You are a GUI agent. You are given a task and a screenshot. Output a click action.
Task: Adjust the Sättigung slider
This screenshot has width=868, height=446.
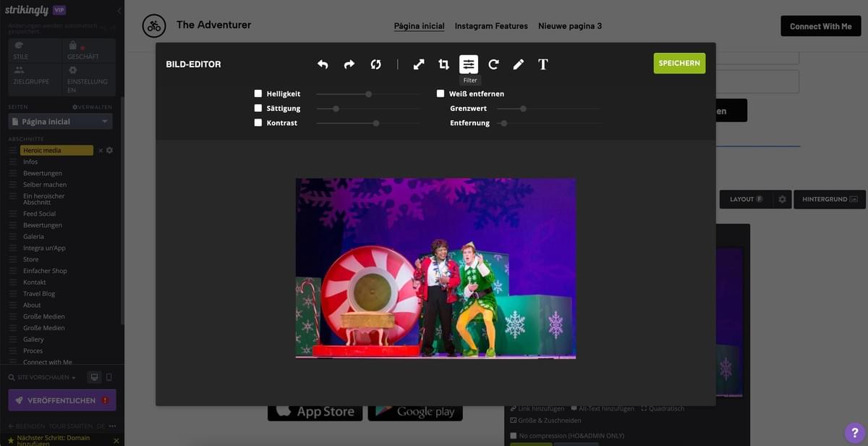pos(367,109)
